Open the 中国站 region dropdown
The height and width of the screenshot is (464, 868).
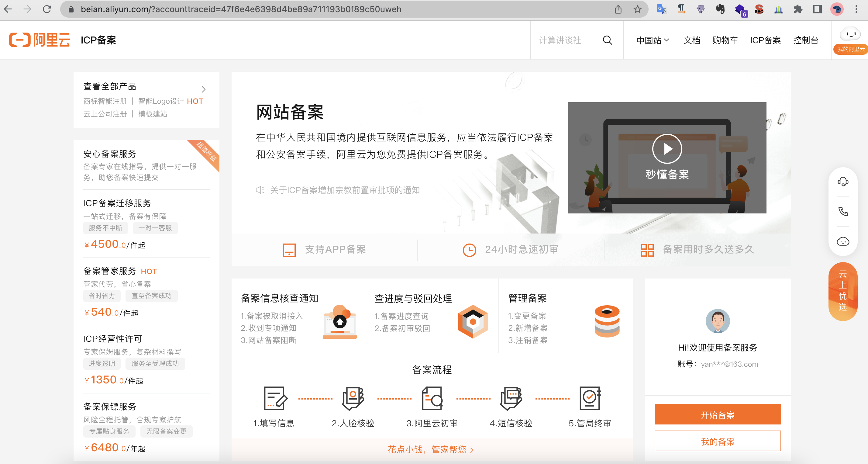pyautogui.click(x=652, y=40)
